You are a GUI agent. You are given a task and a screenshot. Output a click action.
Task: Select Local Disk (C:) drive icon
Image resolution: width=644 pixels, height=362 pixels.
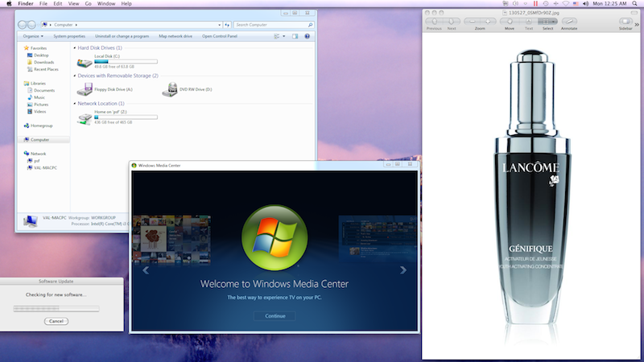click(x=85, y=63)
